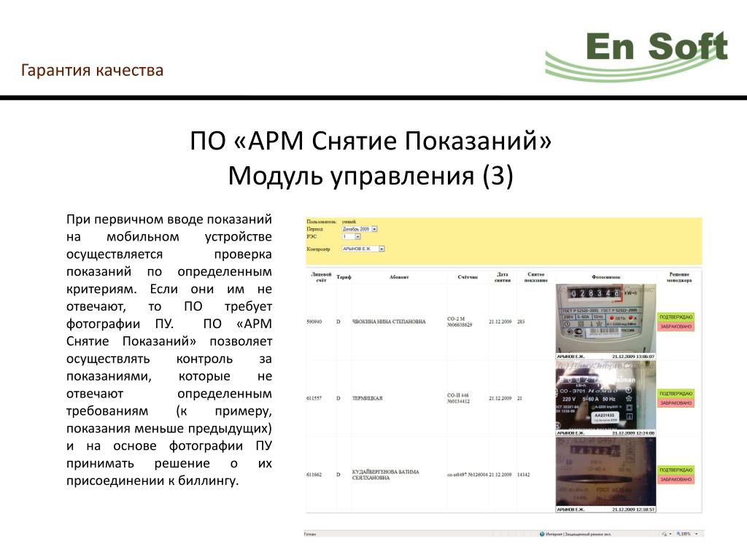Open the РЭС dropdown showing 1
This screenshot has width=747, height=560.
click(351, 237)
